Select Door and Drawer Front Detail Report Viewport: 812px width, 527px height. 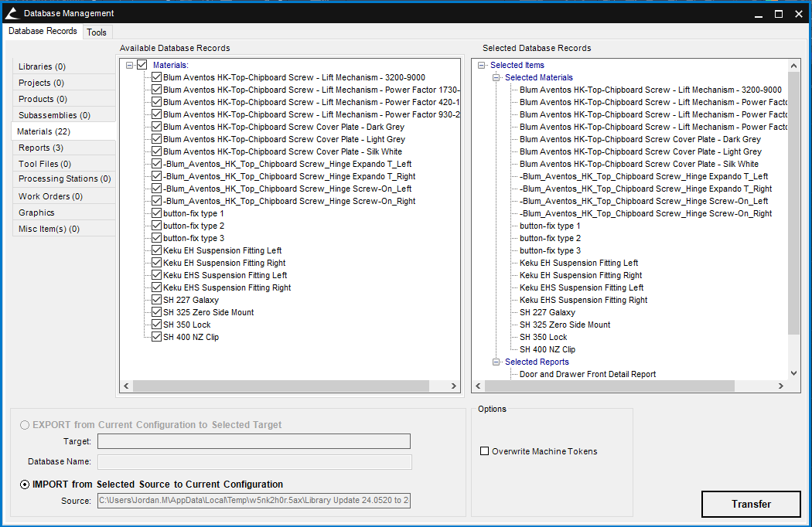(587, 375)
